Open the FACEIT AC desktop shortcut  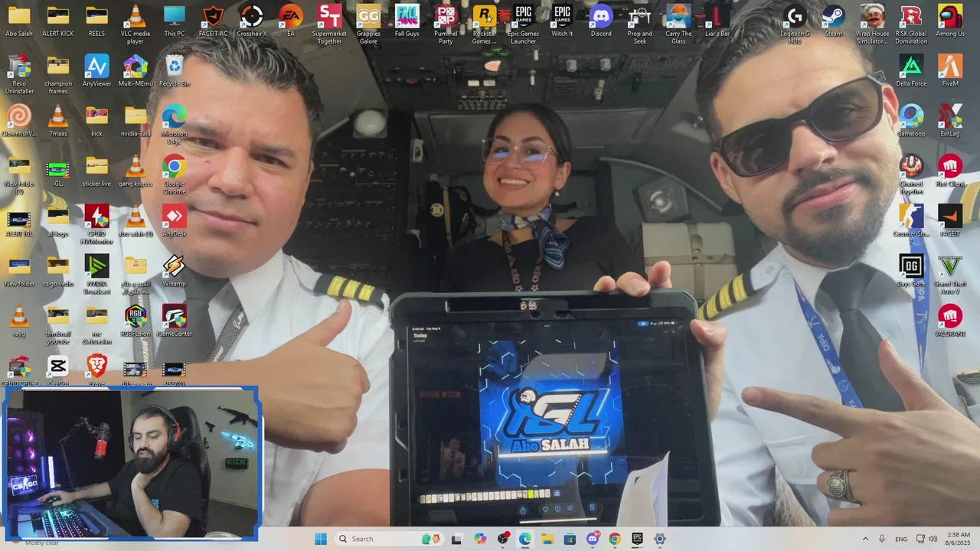tap(213, 21)
